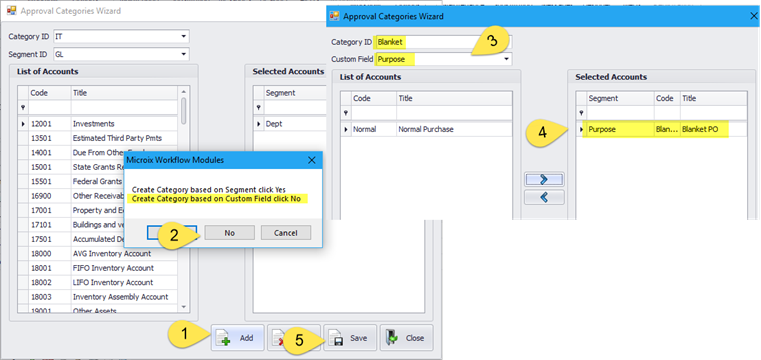Image resolution: width=761 pixels, height=360 pixels.
Task: Click the Title filter cell in left list
Action: point(124,107)
